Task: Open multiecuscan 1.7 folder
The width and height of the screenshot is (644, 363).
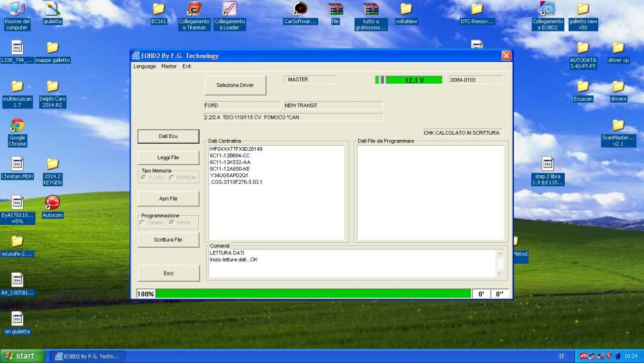Action: click(17, 94)
